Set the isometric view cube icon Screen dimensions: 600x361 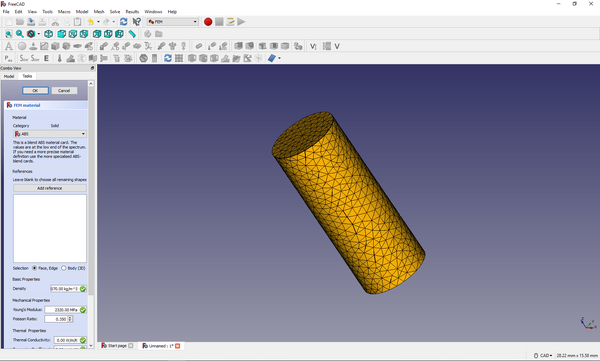(48, 34)
